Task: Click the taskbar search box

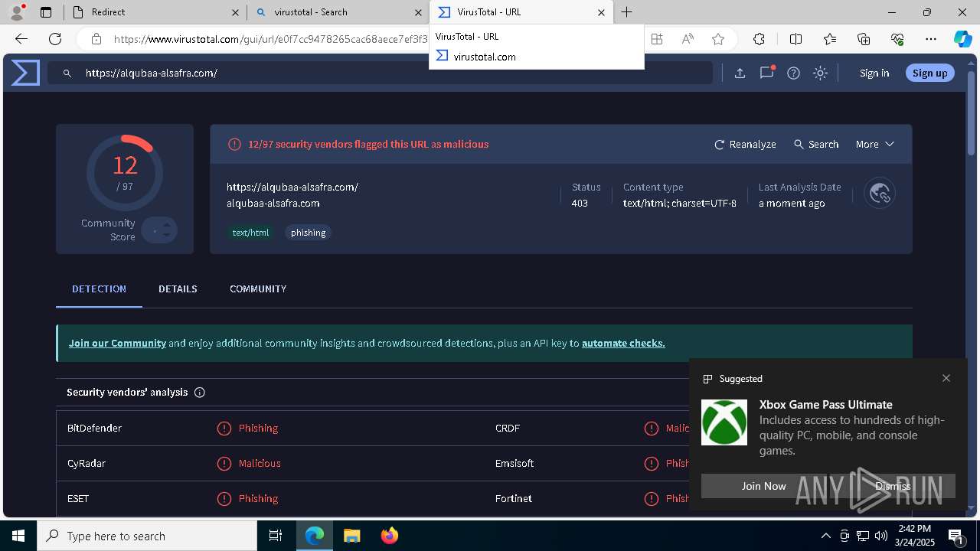Action: click(147, 536)
